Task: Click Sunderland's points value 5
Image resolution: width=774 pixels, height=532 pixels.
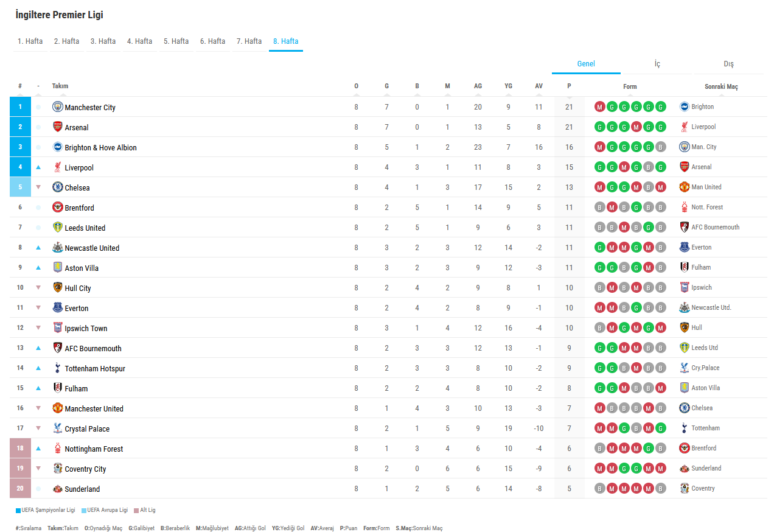Action: point(569,488)
